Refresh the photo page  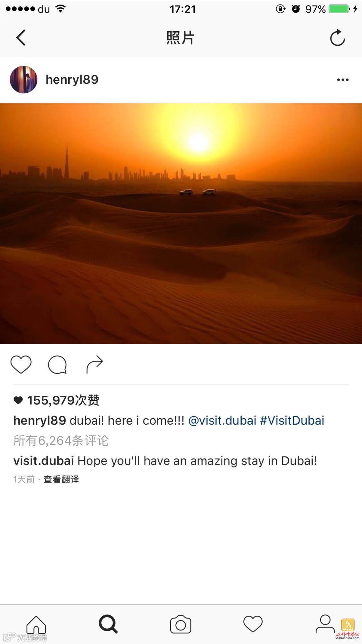click(338, 38)
